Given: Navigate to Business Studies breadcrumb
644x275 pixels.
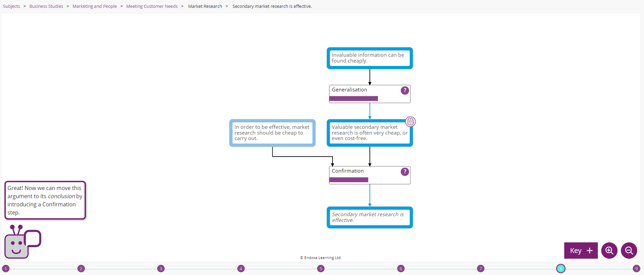Looking at the screenshot, I should 46,6.
